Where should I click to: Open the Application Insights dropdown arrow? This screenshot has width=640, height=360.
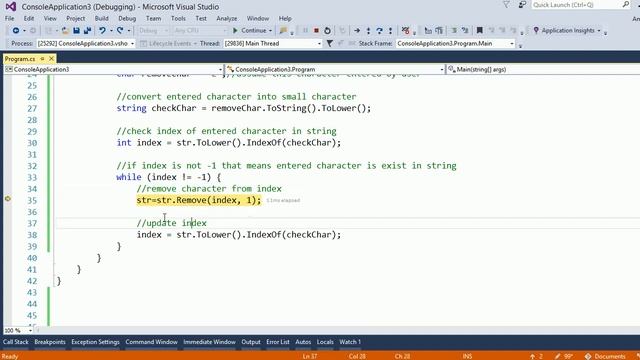(x=599, y=31)
